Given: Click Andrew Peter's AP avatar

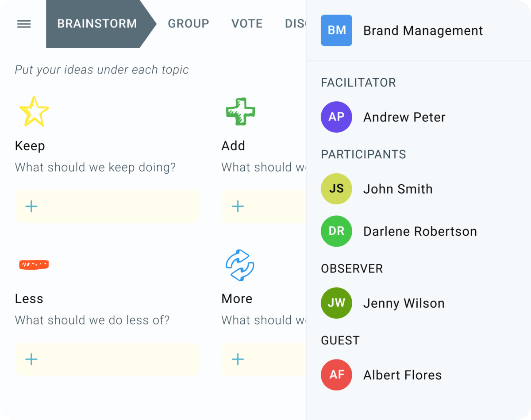Looking at the screenshot, I should 336,117.
